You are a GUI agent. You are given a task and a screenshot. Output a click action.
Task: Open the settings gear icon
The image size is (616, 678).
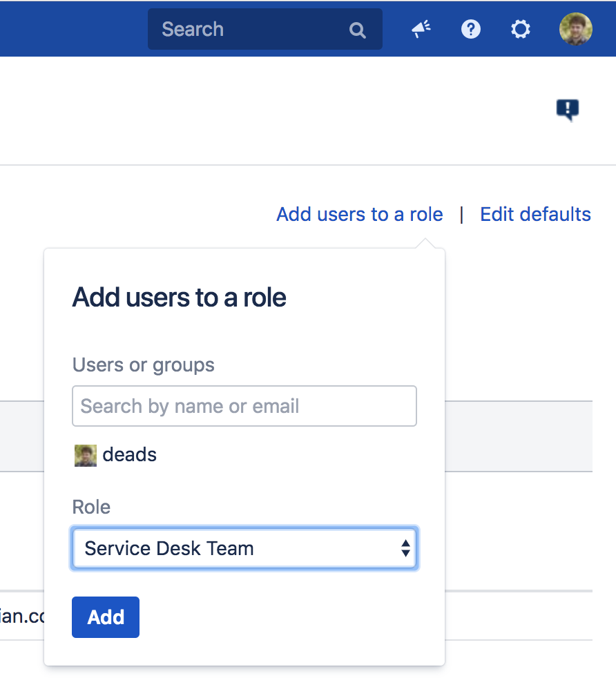pyautogui.click(x=521, y=30)
